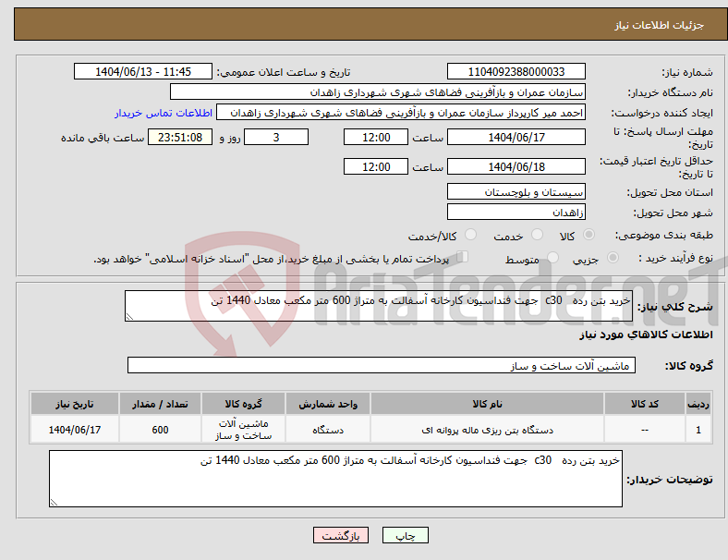Click the بازگشت back button
This screenshot has width=728, height=560.
point(341,535)
